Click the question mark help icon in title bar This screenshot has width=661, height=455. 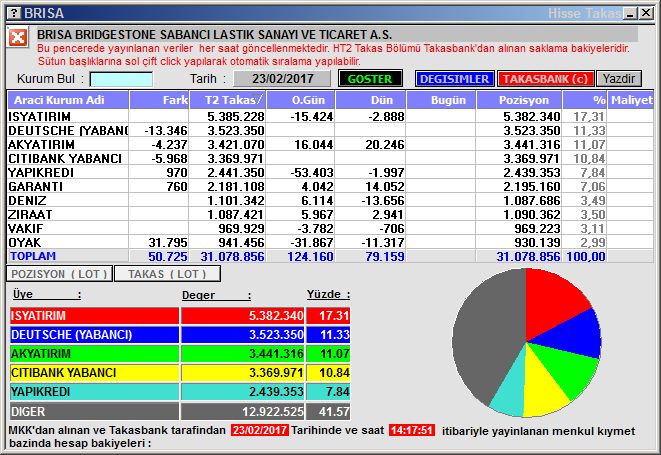pyautogui.click(x=13, y=13)
